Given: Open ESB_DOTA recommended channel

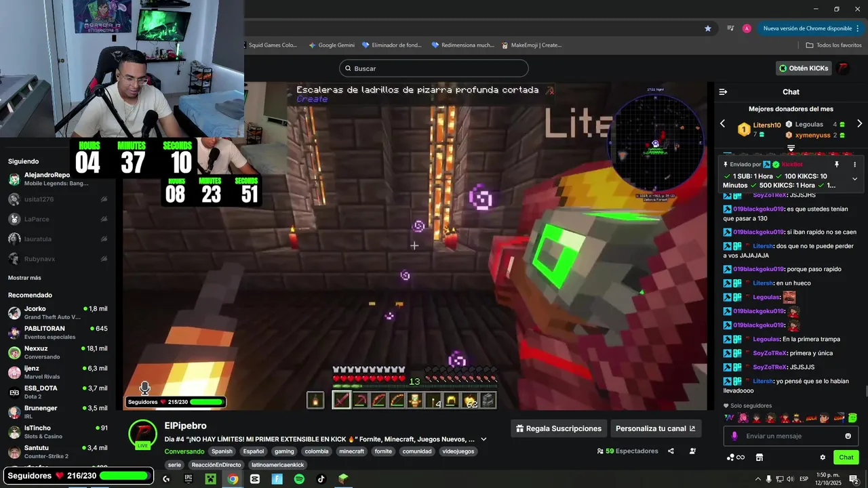Looking at the screenshot, I should pyautogui.click(x=58, y=392).
